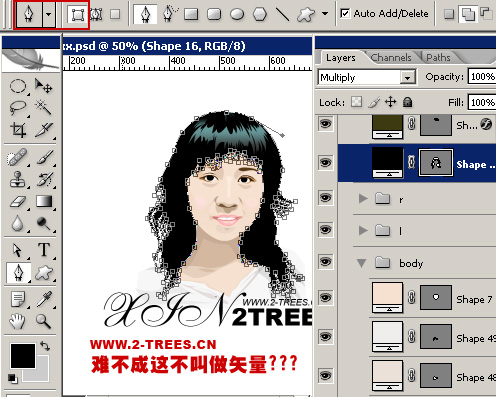Toggle the Auto Add/Delete checkbox

[x=345, y=14]
